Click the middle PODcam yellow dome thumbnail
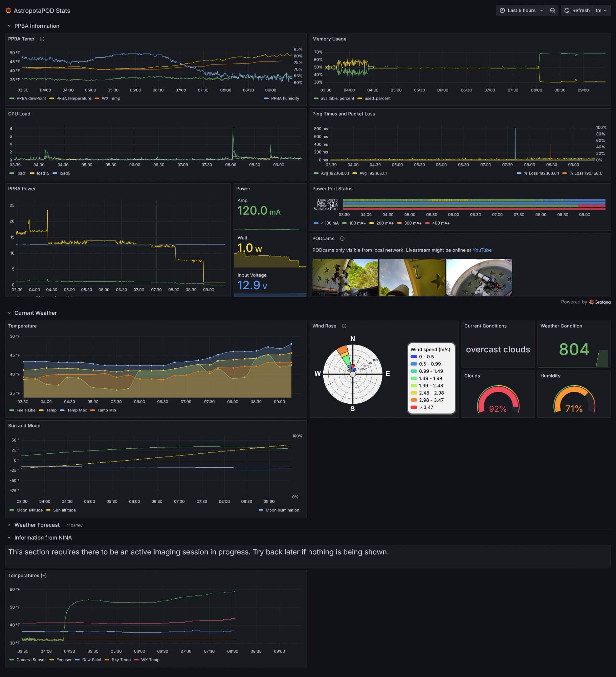The width and height of the screenshot is (616, 677). tap(412, 277)
